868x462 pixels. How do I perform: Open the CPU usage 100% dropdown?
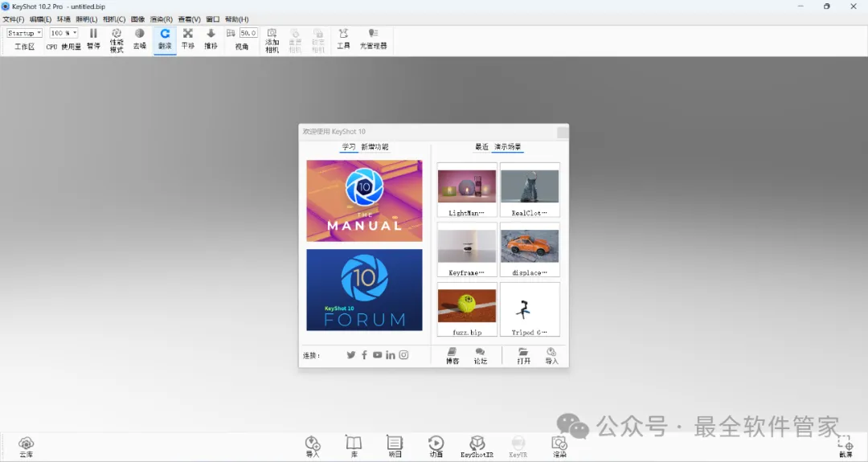click(63, 33)
